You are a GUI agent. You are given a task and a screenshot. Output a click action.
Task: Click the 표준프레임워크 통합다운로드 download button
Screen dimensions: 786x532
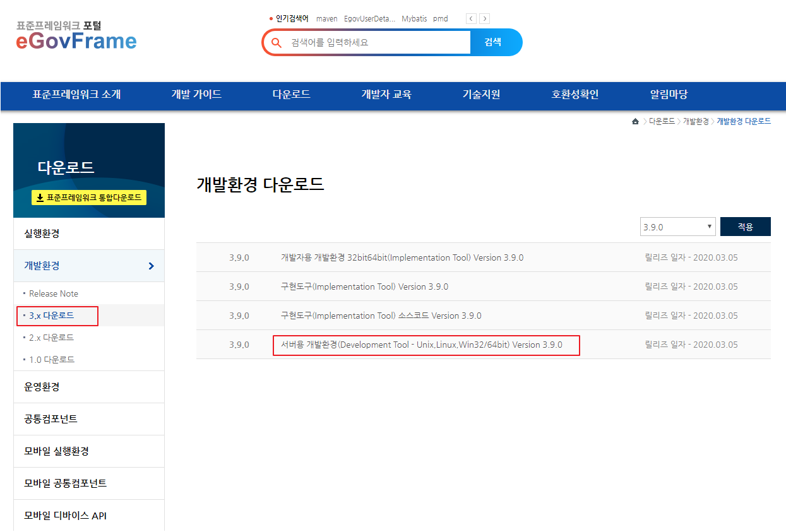pyautogui.click(x=88, y=198)
